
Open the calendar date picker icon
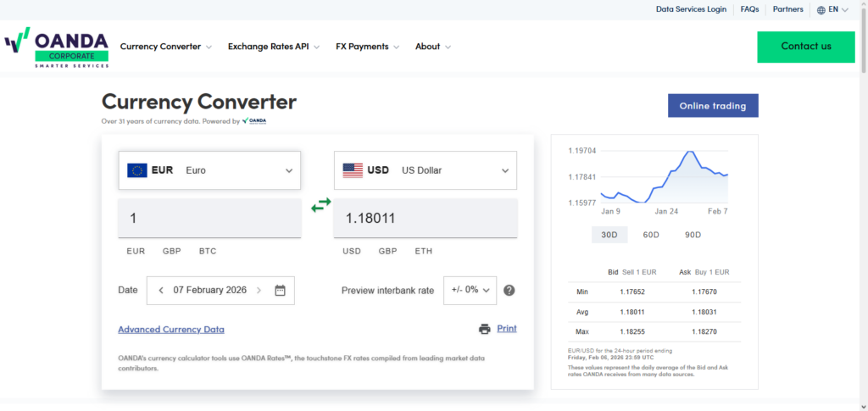(x=281, y=290)
